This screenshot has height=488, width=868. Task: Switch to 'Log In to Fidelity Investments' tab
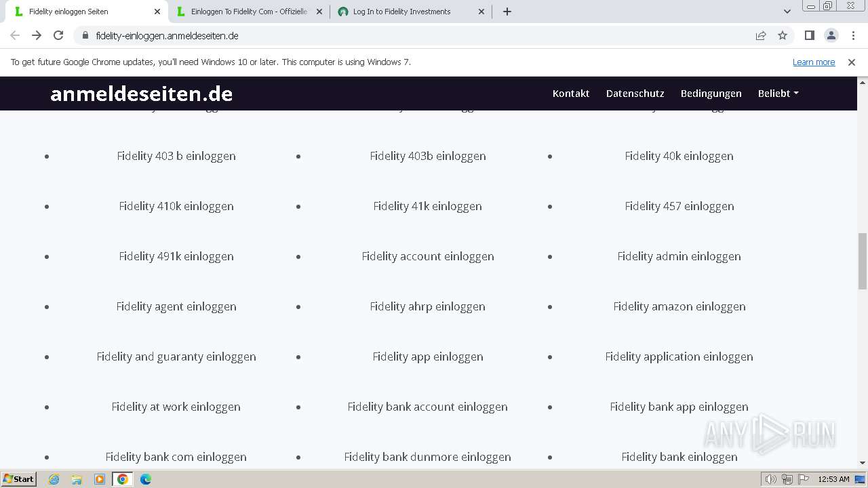click(x=410, y=12)
